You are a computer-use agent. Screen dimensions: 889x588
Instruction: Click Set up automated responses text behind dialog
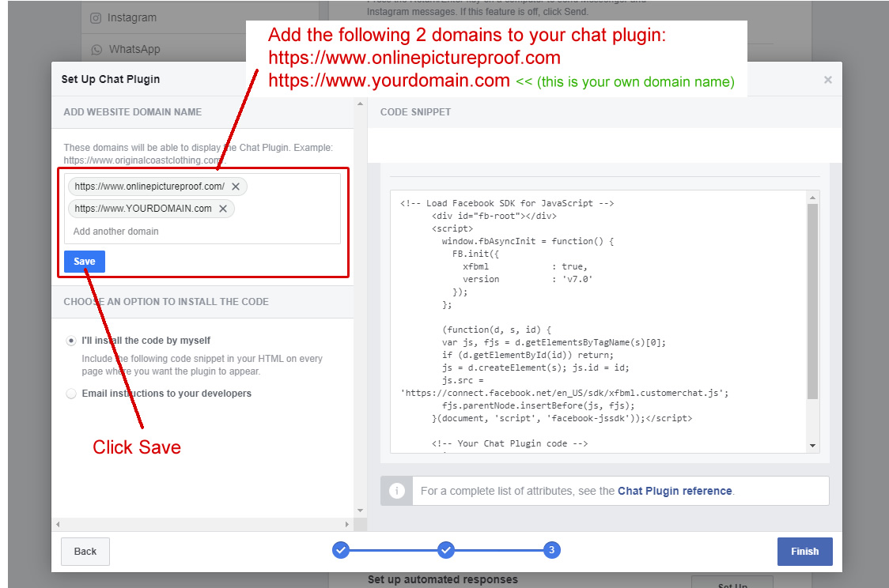click(x=443, y=579)
